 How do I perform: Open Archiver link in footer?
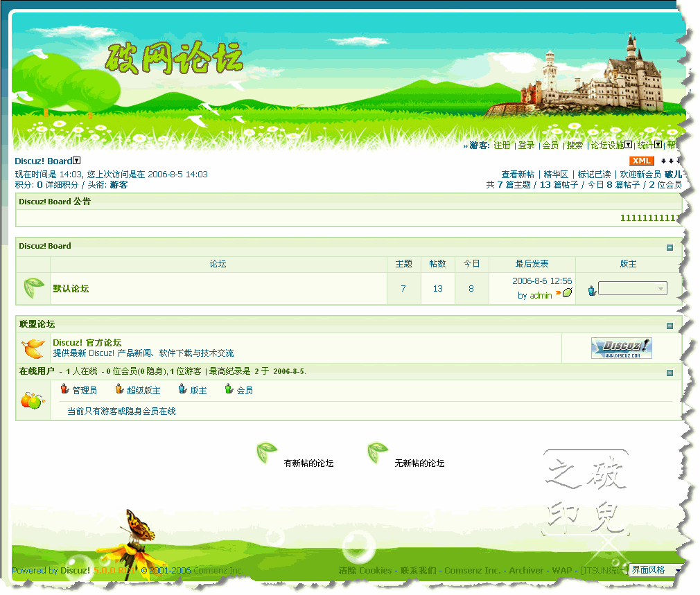526,571
